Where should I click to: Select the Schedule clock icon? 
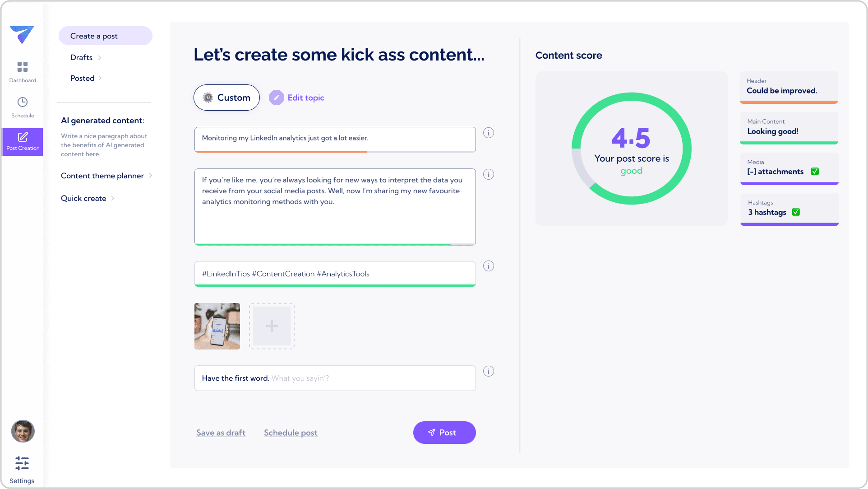23,102
